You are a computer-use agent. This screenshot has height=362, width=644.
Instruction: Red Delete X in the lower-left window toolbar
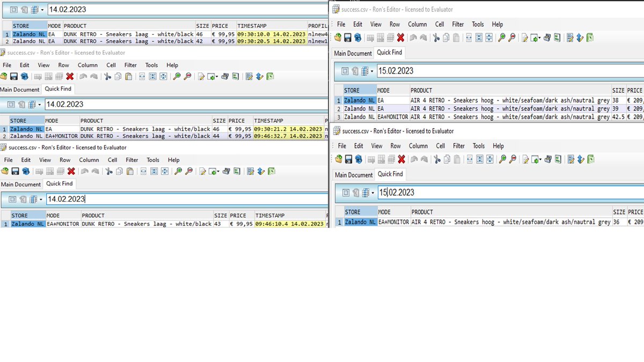[71, 172]
